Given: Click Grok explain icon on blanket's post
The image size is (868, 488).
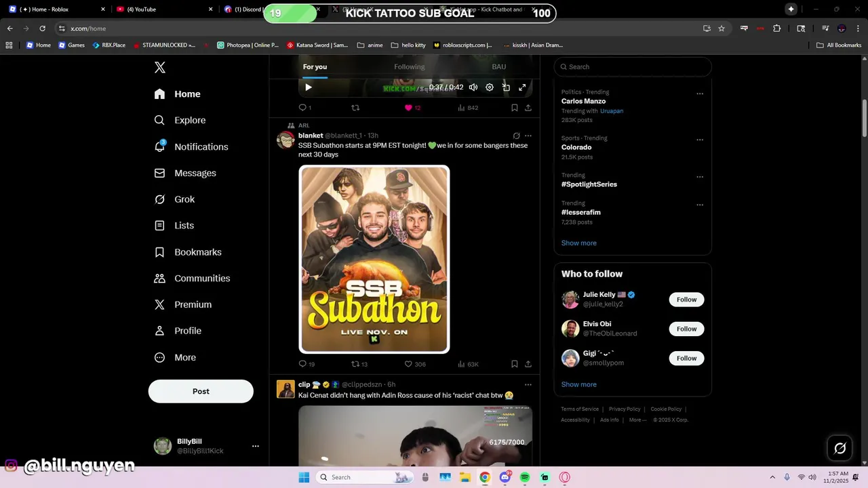Looking at the screenshot, I should tap(516, 136).
